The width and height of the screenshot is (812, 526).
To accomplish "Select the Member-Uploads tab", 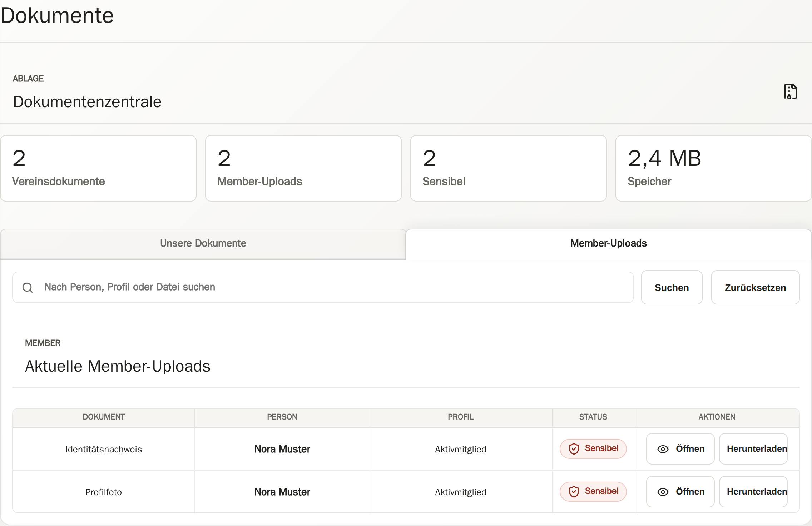I will 608,244.
